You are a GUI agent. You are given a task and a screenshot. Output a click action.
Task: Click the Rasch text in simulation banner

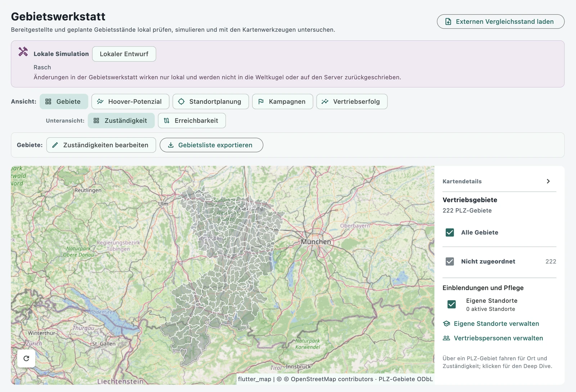[x=42, y=67]
